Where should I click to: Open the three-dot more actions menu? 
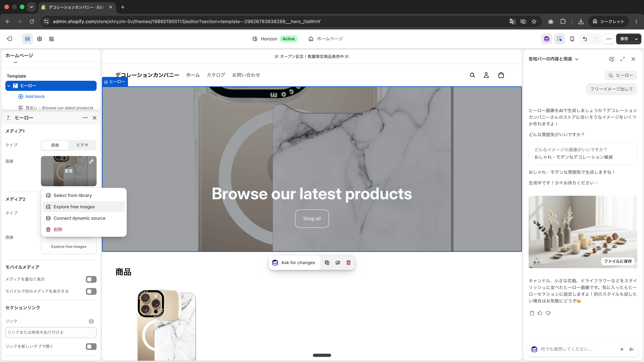point(609,39)
